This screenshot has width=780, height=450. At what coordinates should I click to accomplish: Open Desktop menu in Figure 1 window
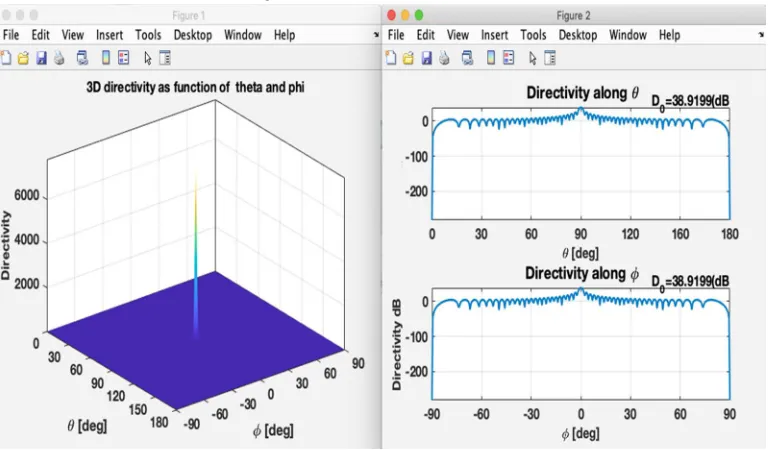pyautogui.click(x=193, y=35)
